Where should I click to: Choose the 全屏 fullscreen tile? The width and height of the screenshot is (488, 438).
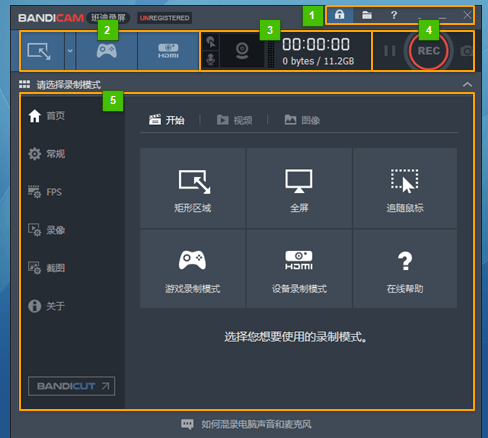point(299,188)
